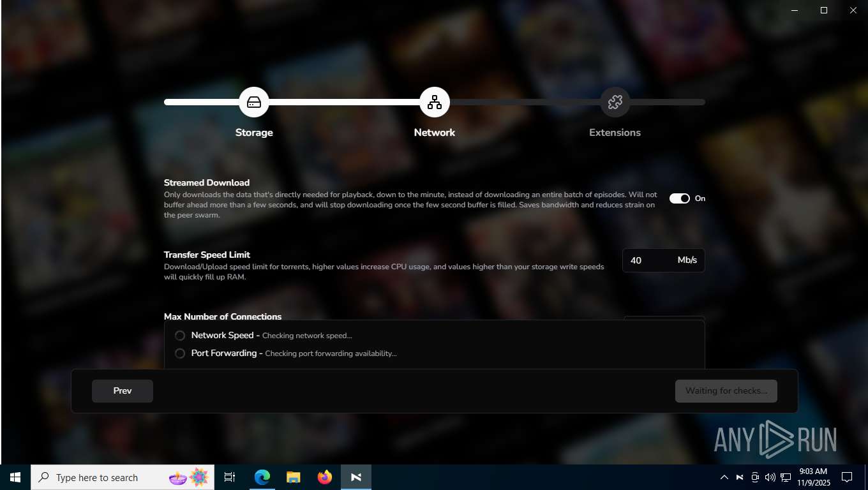Click the Network step icon
Screen dimensions: 868x490
click(435, 102)
